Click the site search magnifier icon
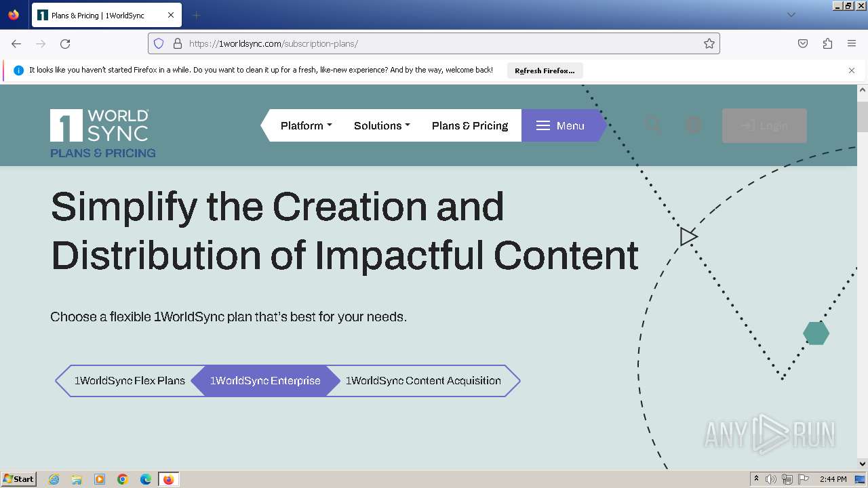Image resolution: width=868 pixels, height=488 pixels. point(653,125)
